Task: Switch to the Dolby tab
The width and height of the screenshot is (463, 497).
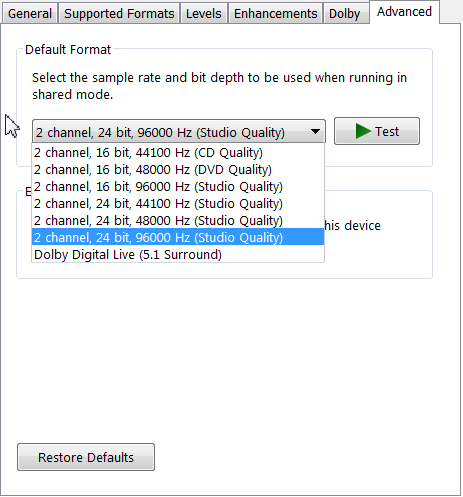Action: [345, 14]
